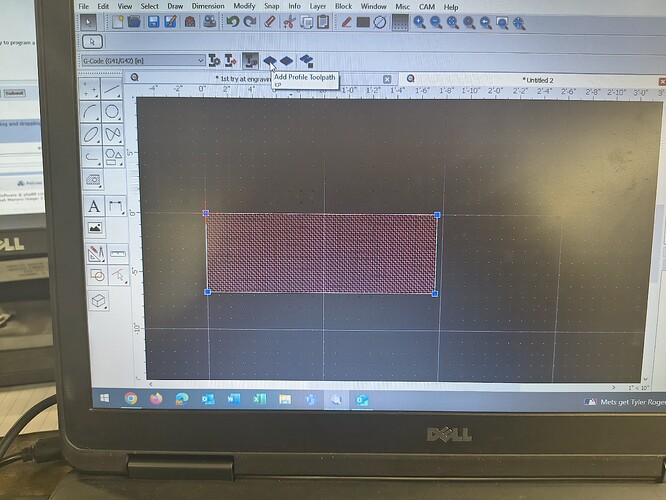This screenshot has height=500, width=666.
Task: Open Excel from the Windows taskbar
Action: 260,399
